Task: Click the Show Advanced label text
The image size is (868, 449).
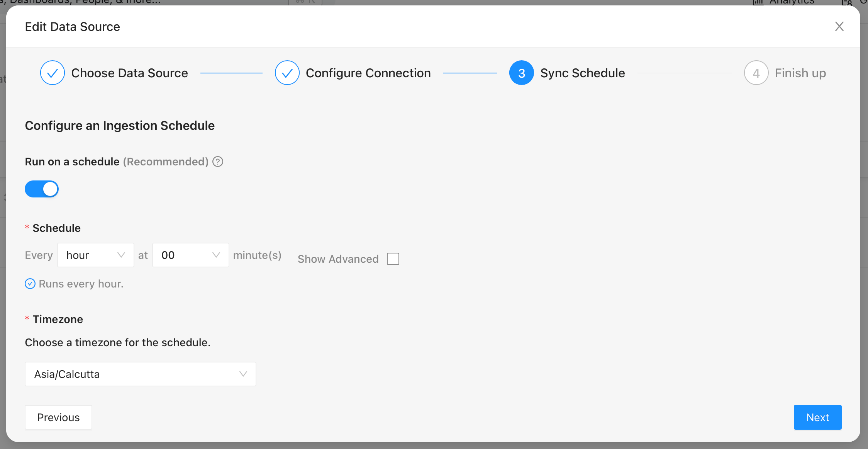Action: pyautogui.click(x=338, y=259)
